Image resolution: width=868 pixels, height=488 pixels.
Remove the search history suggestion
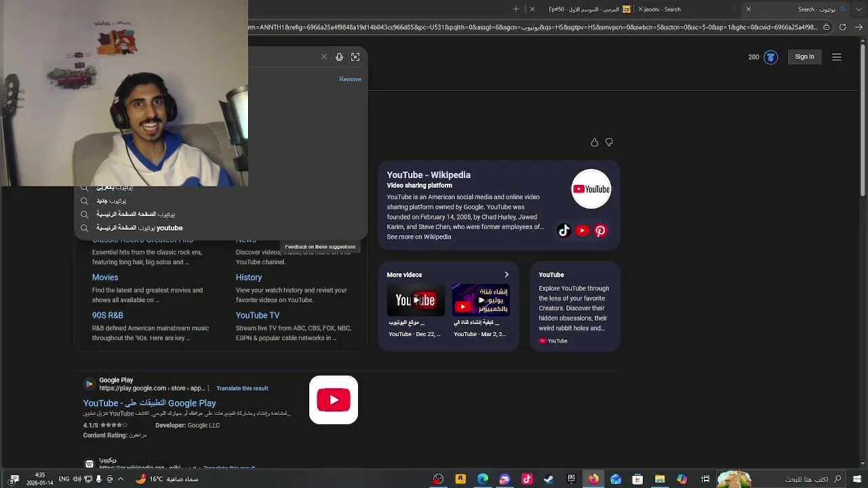(x=350, y=79)
